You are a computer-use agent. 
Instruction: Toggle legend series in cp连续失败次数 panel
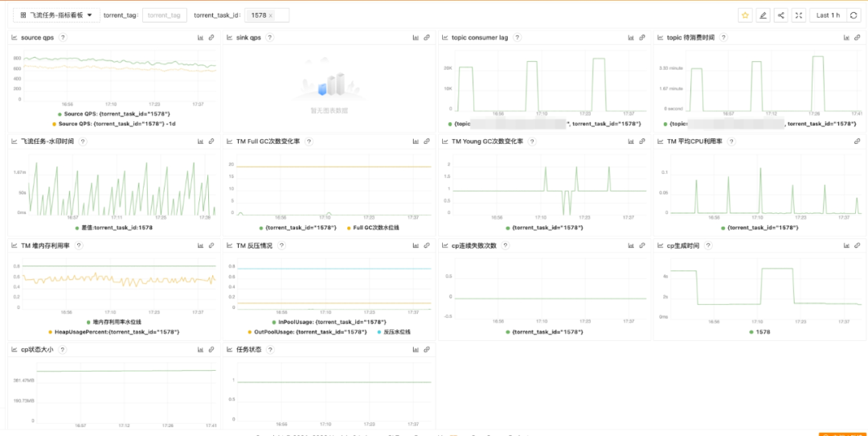(544, 332)
